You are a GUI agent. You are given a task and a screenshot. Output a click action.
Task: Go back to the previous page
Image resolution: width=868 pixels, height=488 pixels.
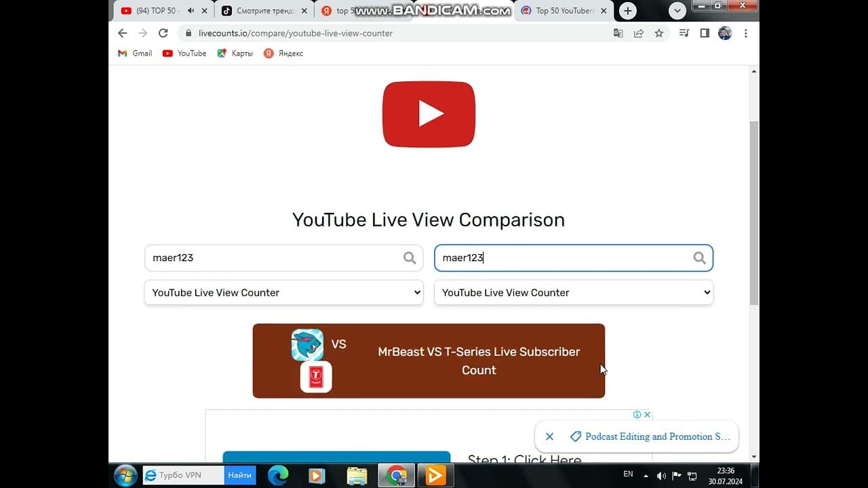[x=122, y=33]
